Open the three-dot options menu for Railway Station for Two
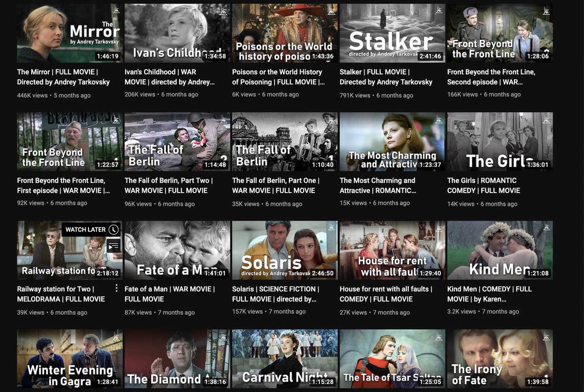584x392 pixels. click(x=116, y=288)
